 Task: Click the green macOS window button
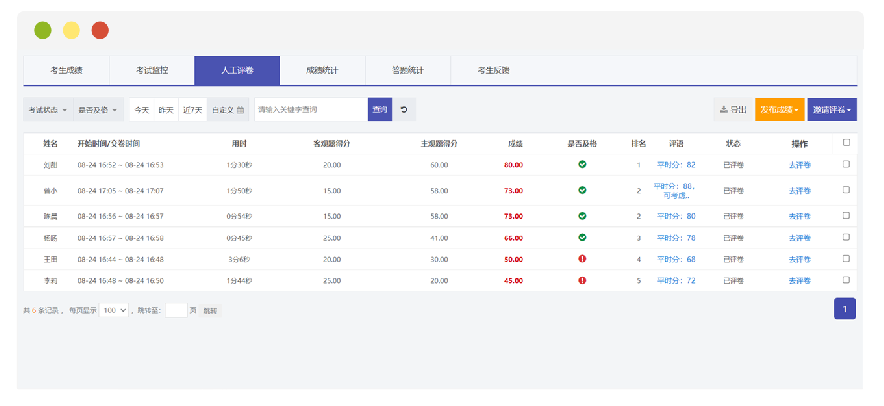point(43,30)
